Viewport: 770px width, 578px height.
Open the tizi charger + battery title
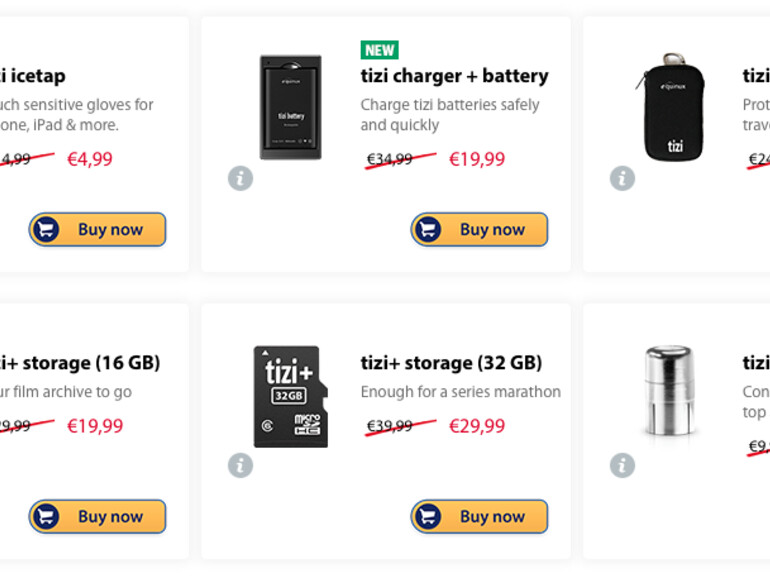pyautogui.click(x=454, y=76)
